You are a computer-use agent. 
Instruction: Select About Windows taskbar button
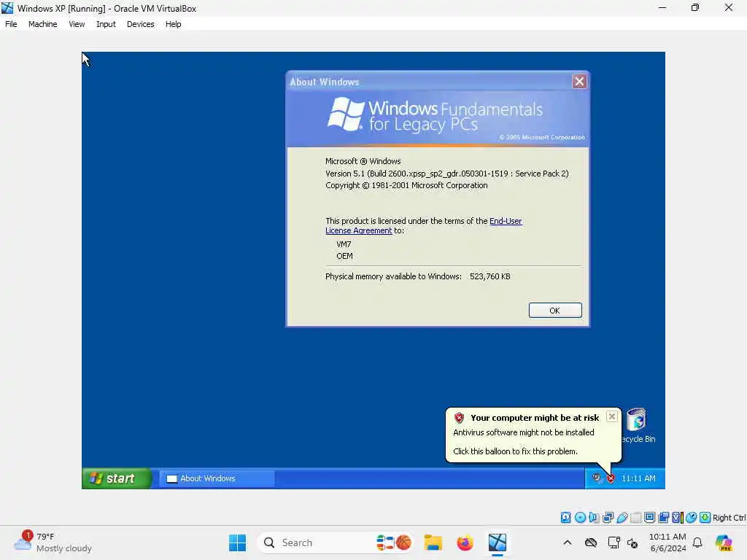[217, 478]
